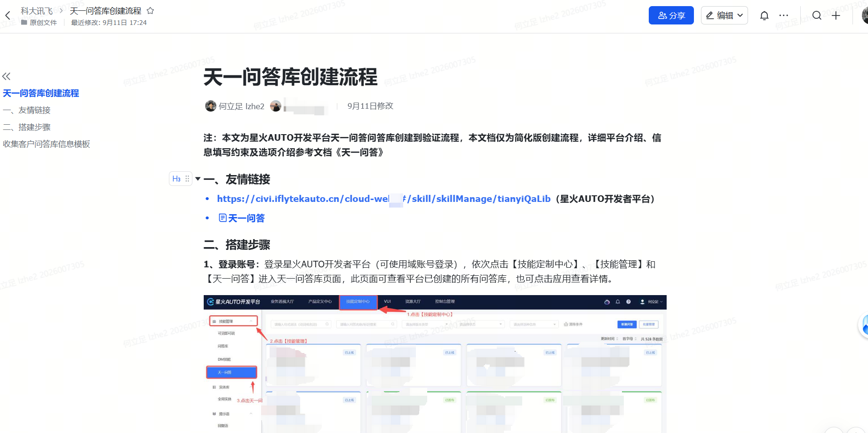Create new item with plus icon
This screenshot has height=433, width=868.
[x=836, y=16]
